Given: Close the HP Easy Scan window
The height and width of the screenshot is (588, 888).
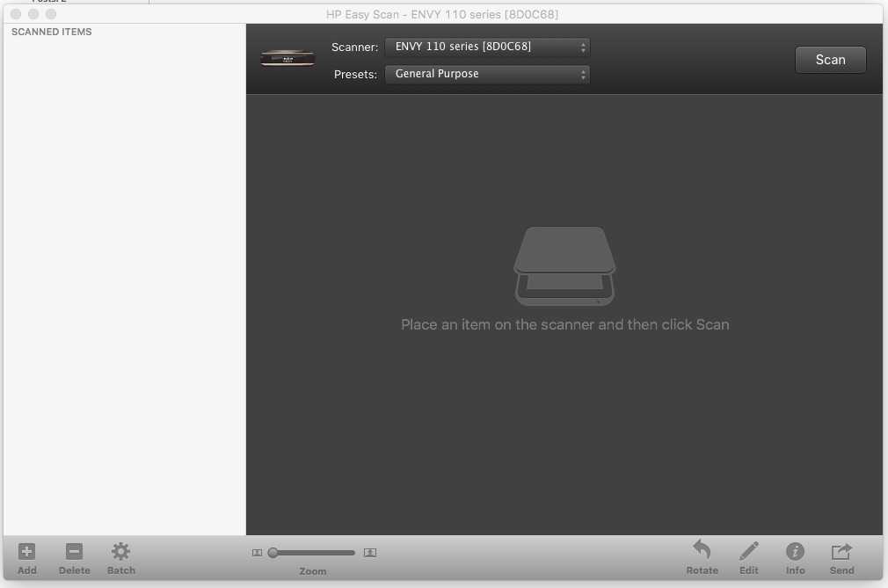Looking at the screenshot, I should 17,14.
